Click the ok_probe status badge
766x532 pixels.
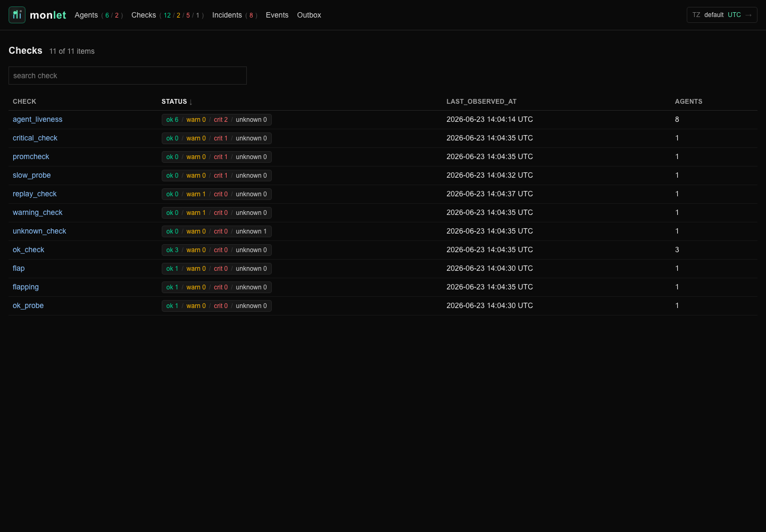217,306
